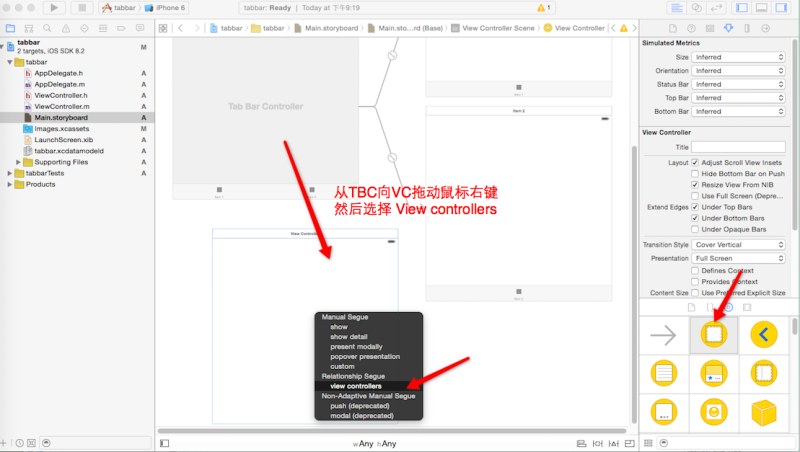The width and height of the screenshot is (800, 452).
Task: Open the Status Bar dropdown
Action: tap(738, 84)
